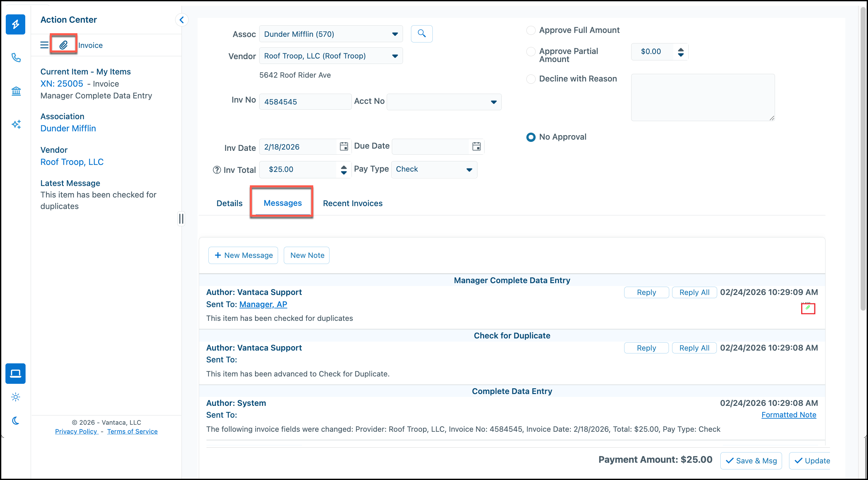Open the paperclip attachment icon
This screenshot has height=480, width=868.
pos(63,44)
